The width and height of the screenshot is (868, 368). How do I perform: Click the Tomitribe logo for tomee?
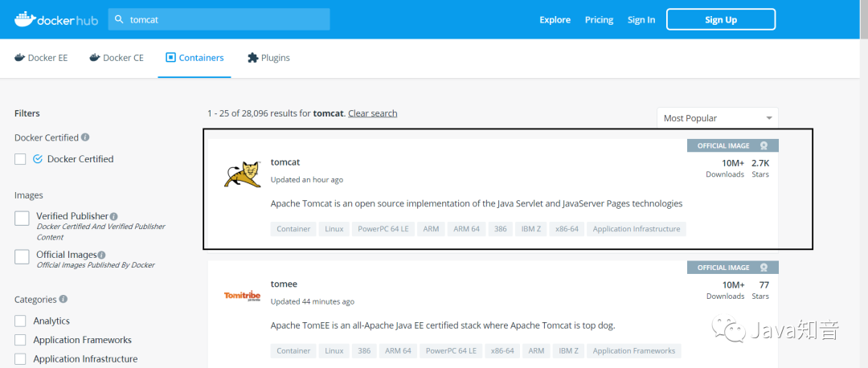pyautogui.click(x=243, y=296)
